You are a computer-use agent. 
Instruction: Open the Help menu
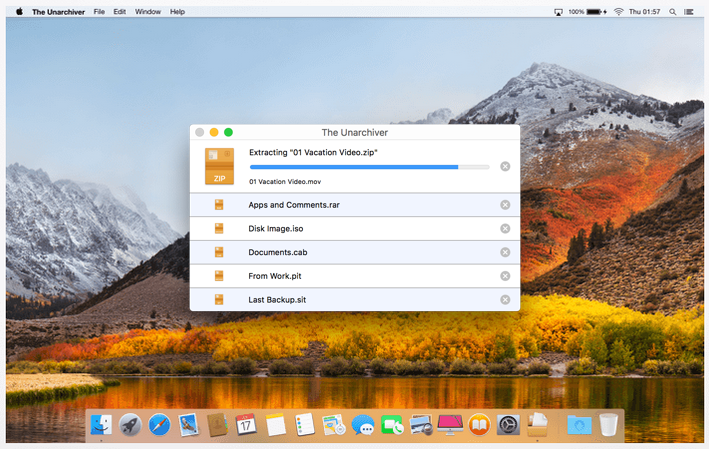(177, 12)
